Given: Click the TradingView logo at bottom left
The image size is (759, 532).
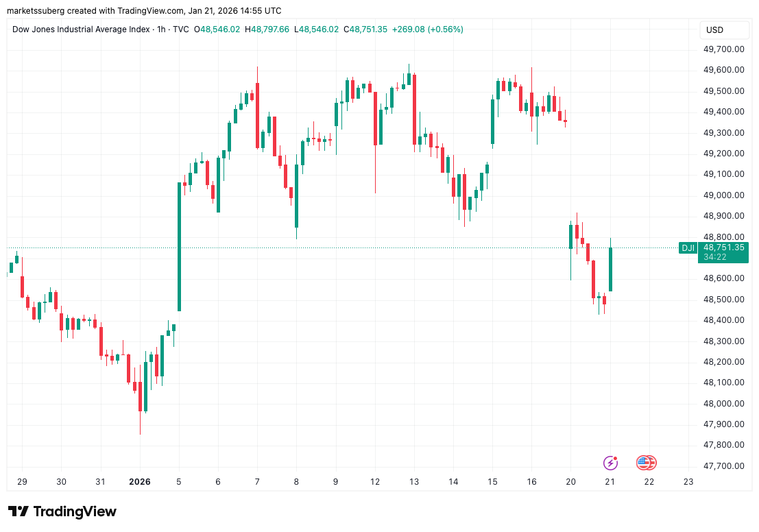Looking at the screenshot, I should point(62,511).
